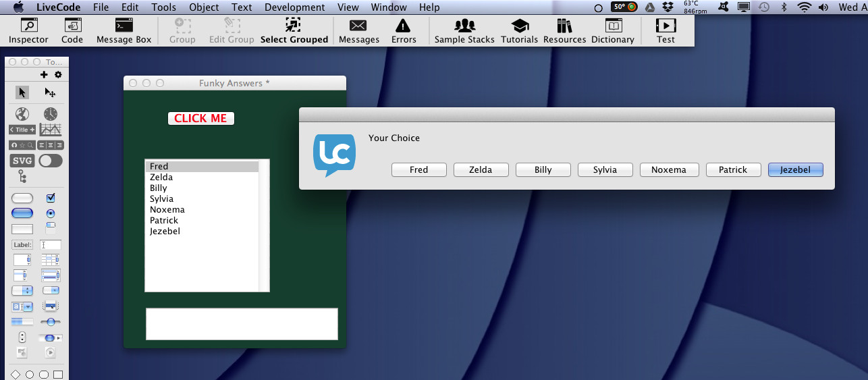Click Select Grouped in the toolbar
The image size is (868, 380).
click(294, 31)
